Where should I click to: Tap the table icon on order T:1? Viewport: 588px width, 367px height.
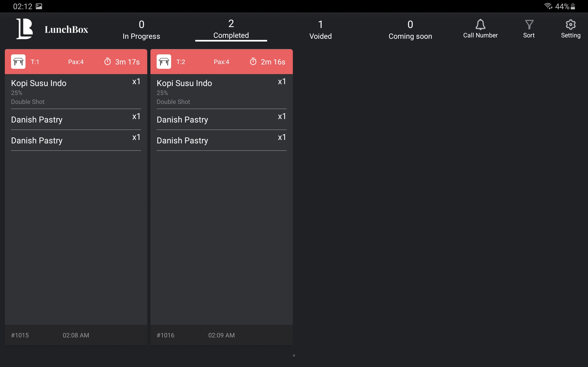pos(18,62)
